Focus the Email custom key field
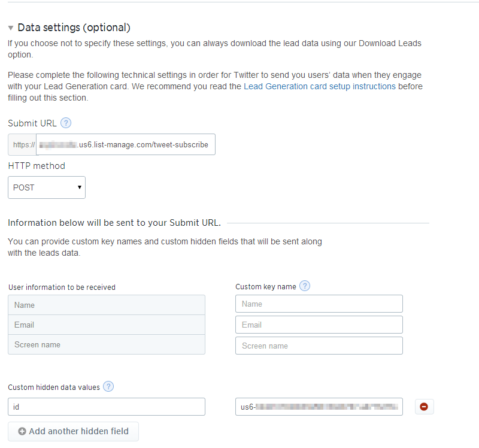The image size is (479, 448). (319, 325)
